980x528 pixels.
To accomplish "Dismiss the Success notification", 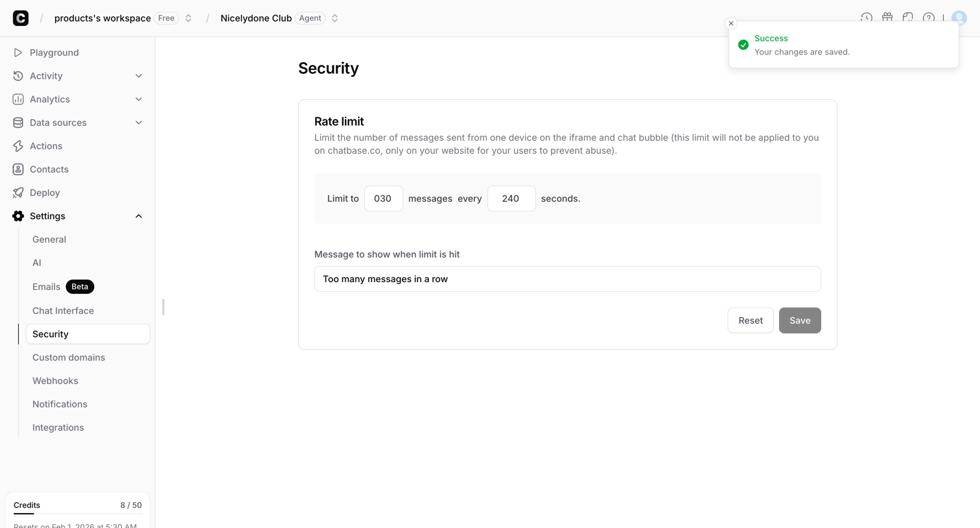I will 731,23.
